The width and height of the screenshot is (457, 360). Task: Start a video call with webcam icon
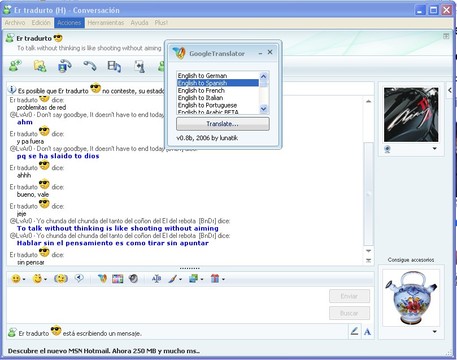point(65,66)
